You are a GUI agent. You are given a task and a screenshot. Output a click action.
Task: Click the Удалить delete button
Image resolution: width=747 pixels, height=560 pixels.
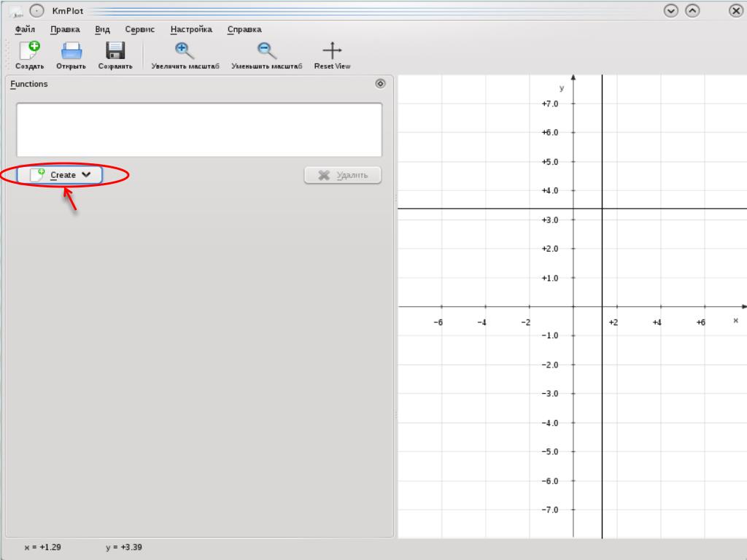click(343, 175)
